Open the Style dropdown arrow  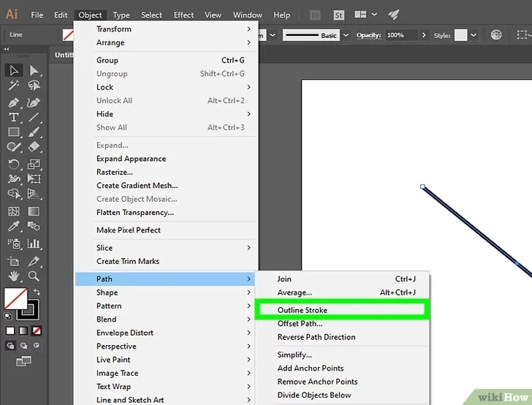point(474,35)
